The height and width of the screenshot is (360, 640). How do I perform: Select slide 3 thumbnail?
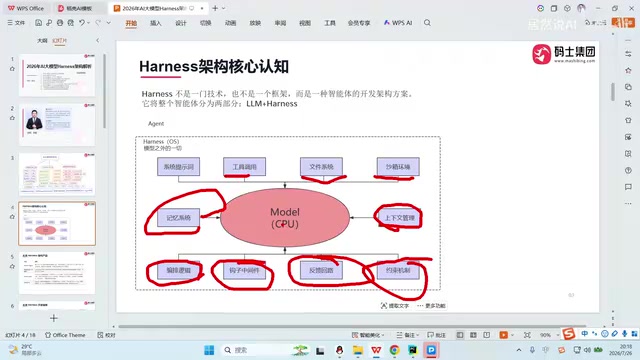click(57, 174)
